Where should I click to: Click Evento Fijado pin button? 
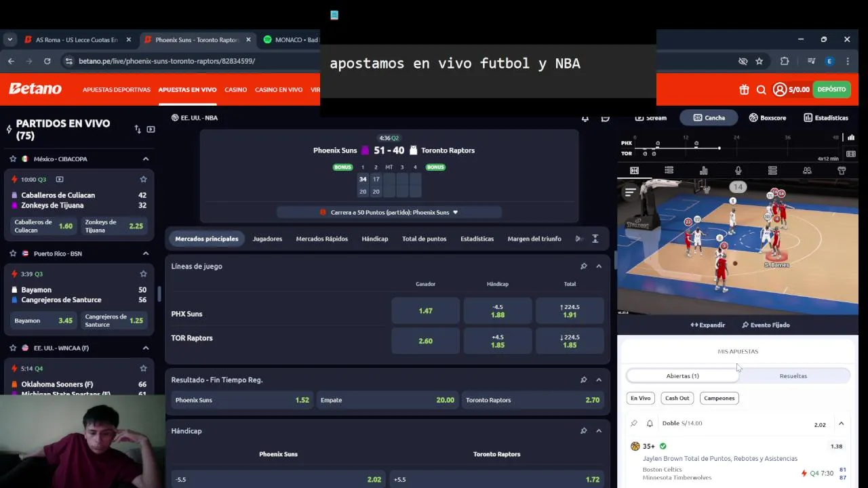click(x=766, y=325)
